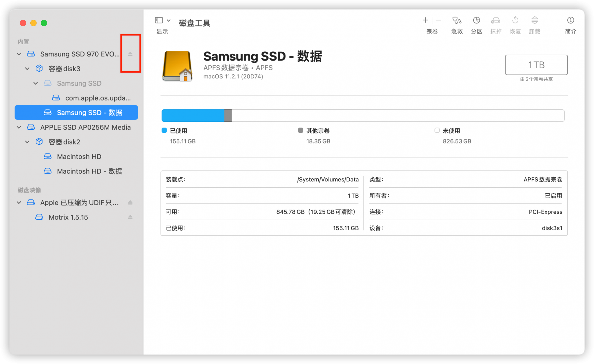The width and height of the screenshot is (594, 364).
Task: Click the Restore (恢复) toolbar icon
Action: click(x=515, y=20)
